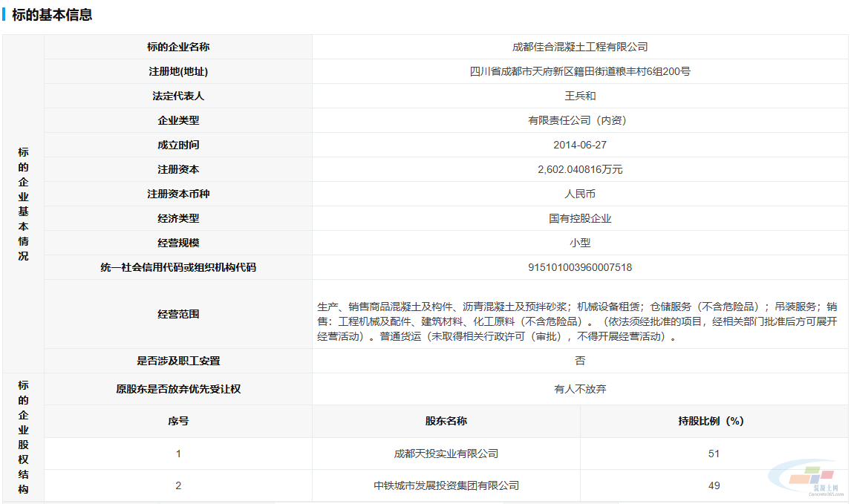Click the 经营范围 business scope description text
Image resolution: width=851 pixels, height=504 pixels.
click(x=580, y=321)
